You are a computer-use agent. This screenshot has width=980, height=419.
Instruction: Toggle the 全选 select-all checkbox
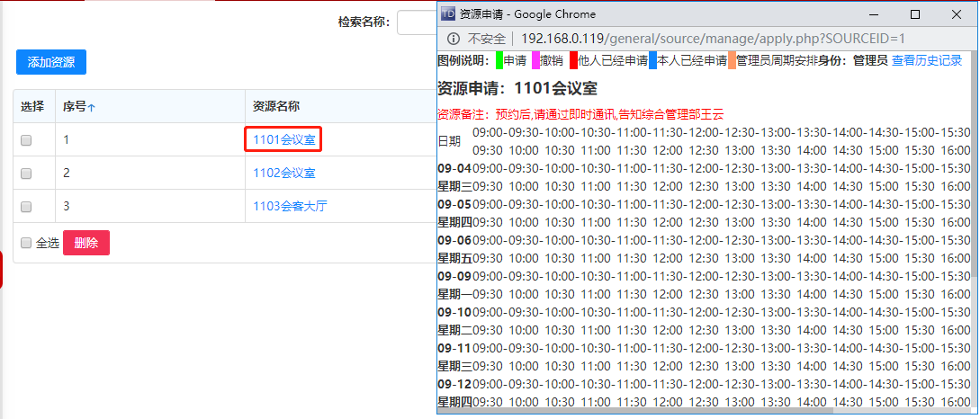click(x=26, y=243)
